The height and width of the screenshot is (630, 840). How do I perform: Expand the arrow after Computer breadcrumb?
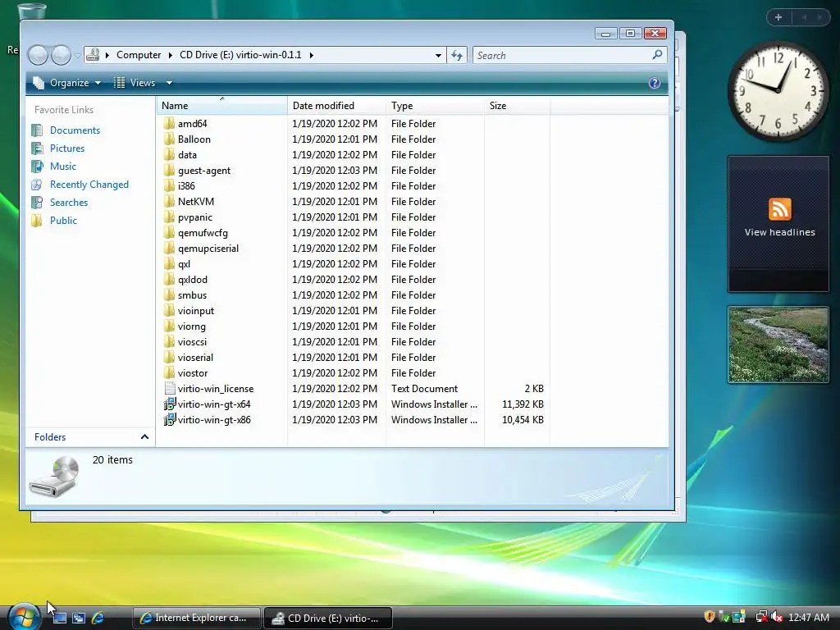pyautogui.click(x=171, y=55)
